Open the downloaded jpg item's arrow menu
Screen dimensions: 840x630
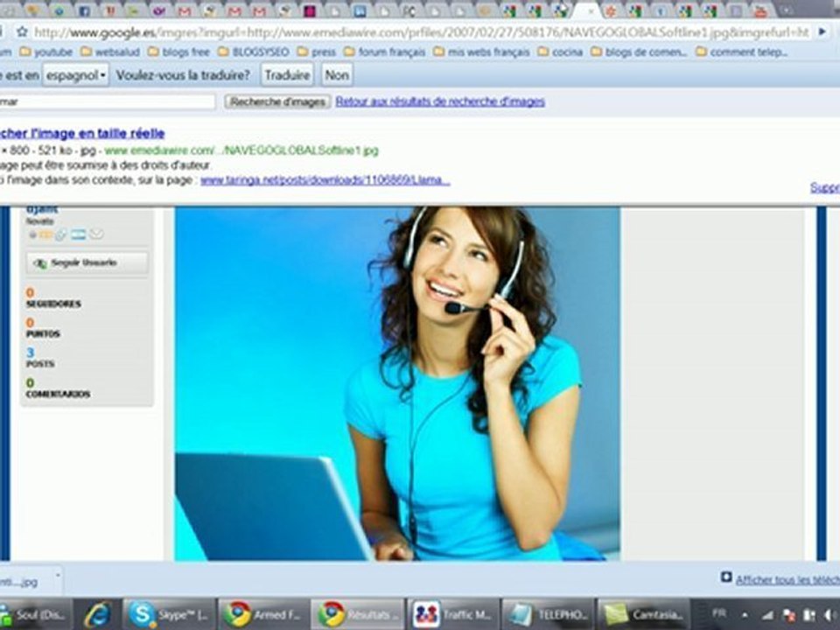click(x=58, y=576)
